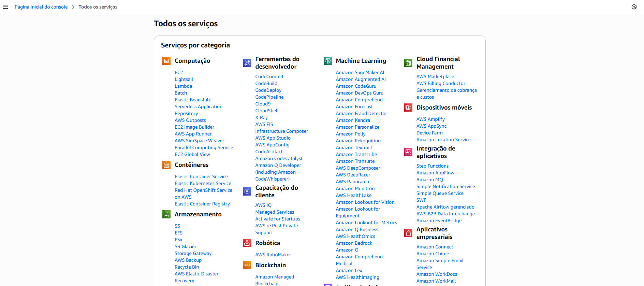Open the hamburger navigation menu

(x=5, y=7)
